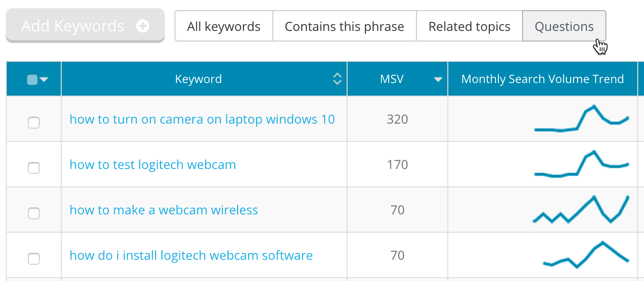Check the box for 'how to turn on camera' row

point(34,123)
